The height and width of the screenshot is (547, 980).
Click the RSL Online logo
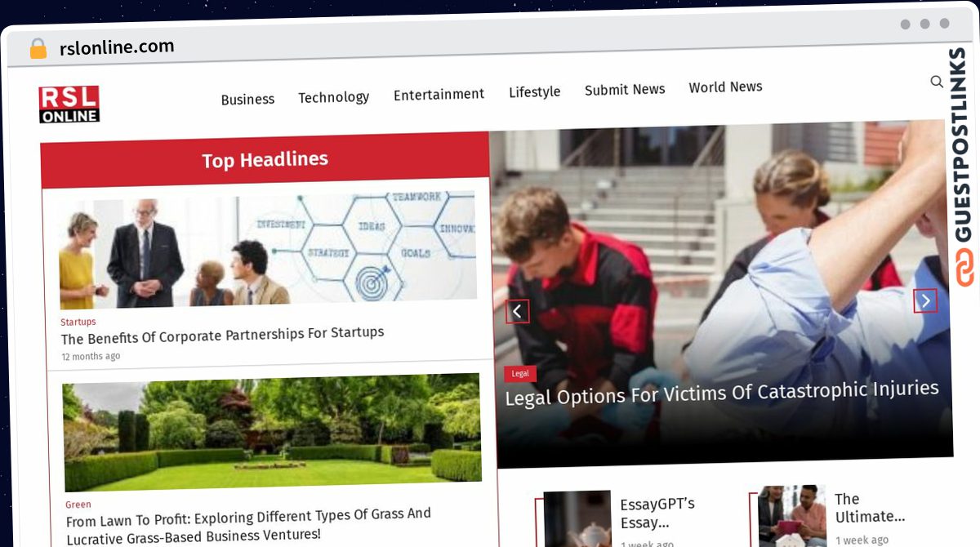(x=69, y=105)
